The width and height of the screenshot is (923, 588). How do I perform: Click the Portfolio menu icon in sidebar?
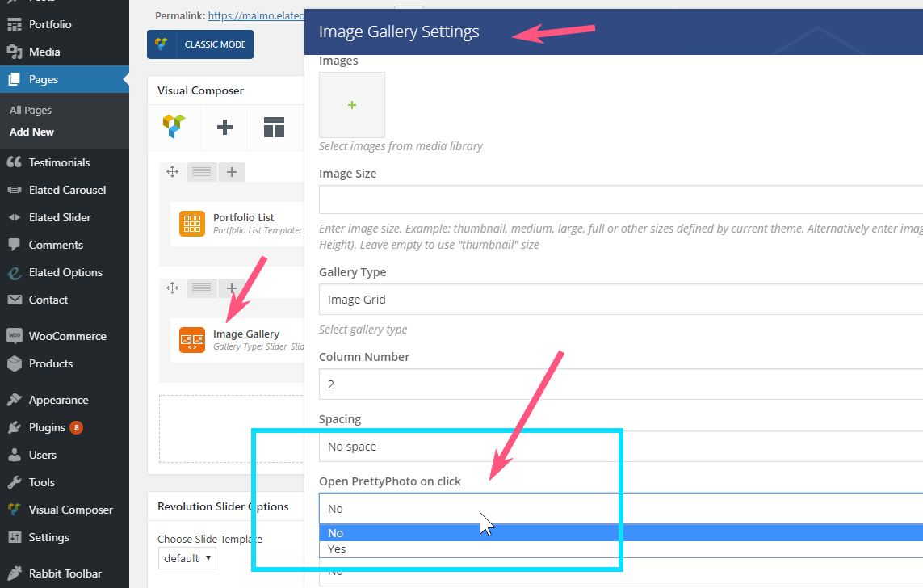click(x=14, y=25)
